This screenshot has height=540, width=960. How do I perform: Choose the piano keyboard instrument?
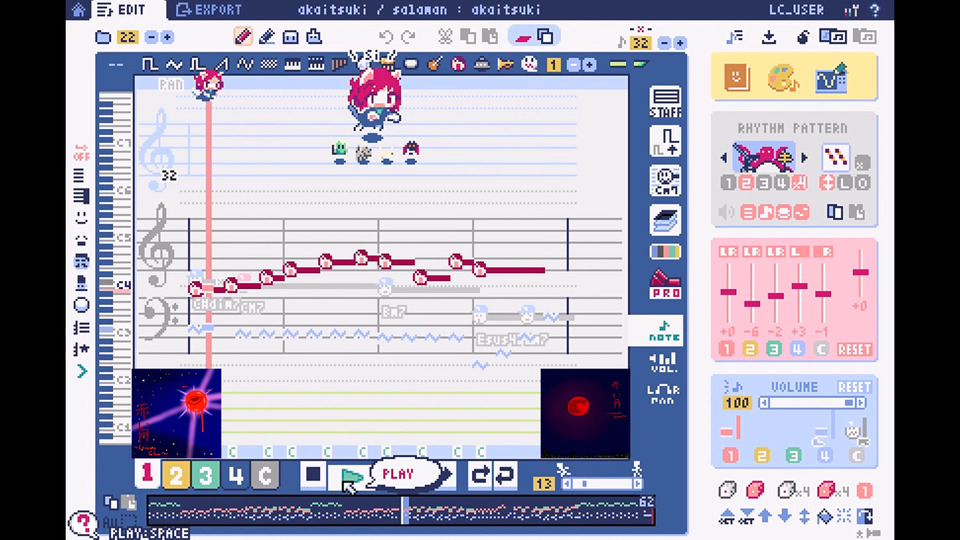tap(293, 64)
